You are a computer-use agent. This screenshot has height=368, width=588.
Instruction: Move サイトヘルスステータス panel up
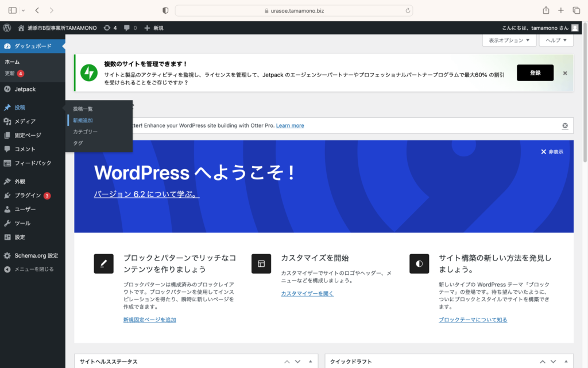(x=287, y=362)
